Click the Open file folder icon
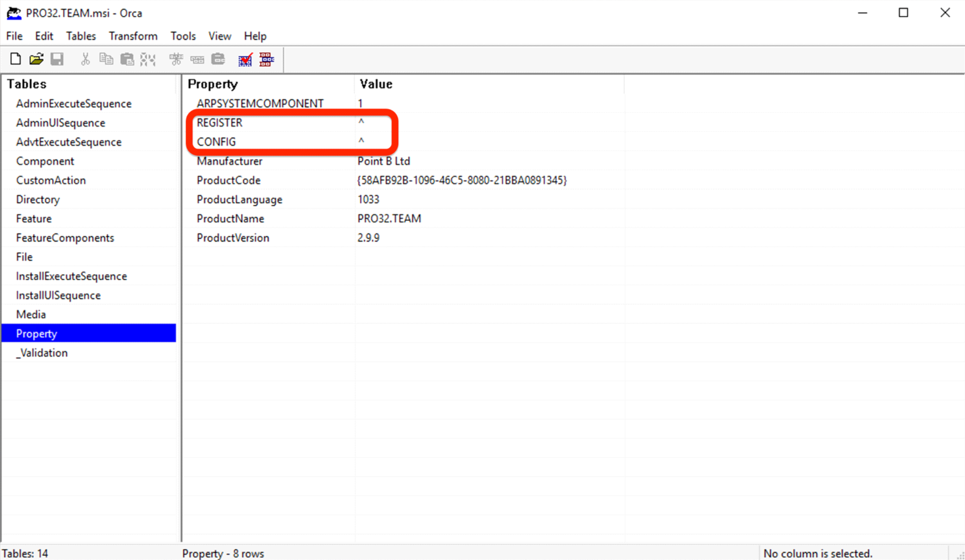965x560 pixels. tap(36, 59)
